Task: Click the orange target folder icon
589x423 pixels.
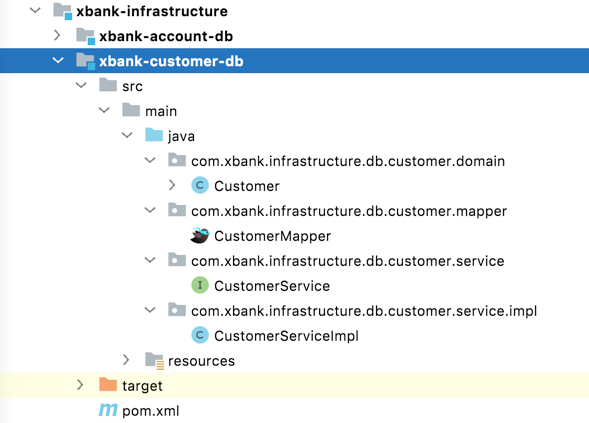Action: pos(108,385)
